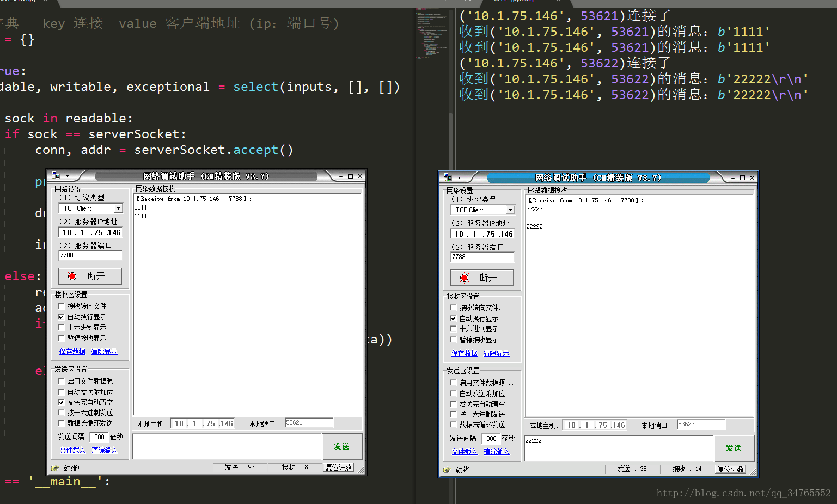Focus server port 7788 field in right window
Viewport: 837px width, 504px height.
482,257
